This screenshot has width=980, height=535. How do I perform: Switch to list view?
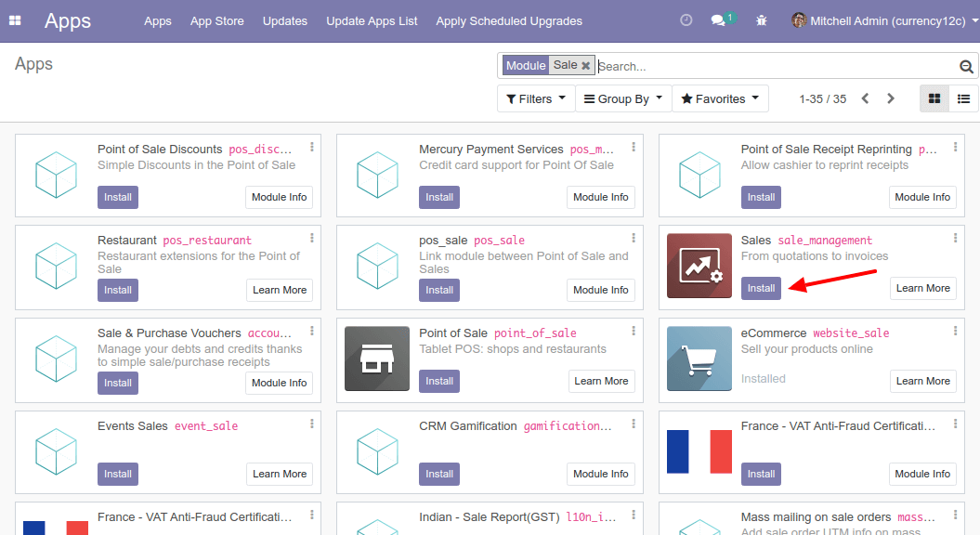click(964, 98)
